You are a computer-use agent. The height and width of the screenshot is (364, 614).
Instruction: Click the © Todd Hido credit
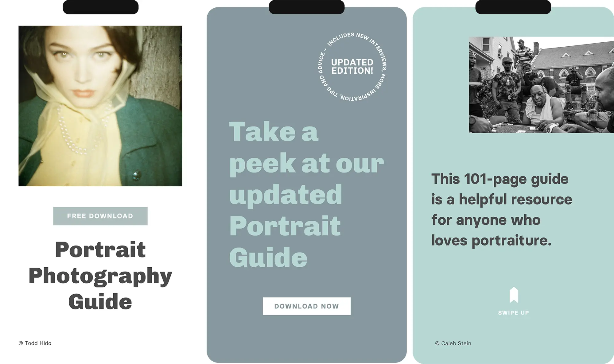point(35,343)
